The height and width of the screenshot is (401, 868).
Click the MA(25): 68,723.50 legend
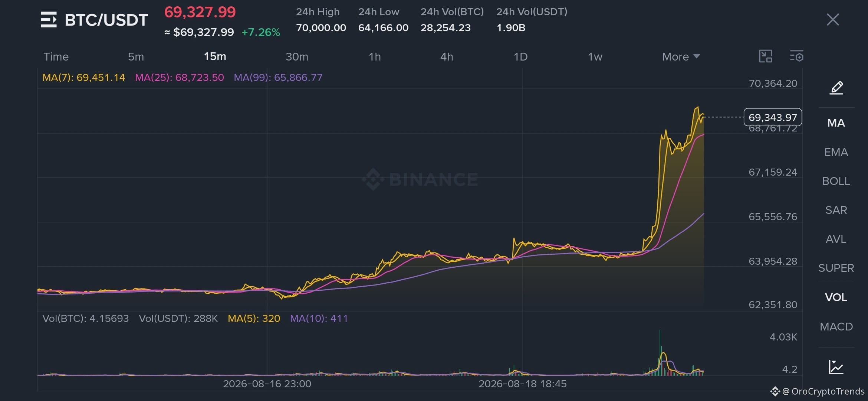(180, 78)
